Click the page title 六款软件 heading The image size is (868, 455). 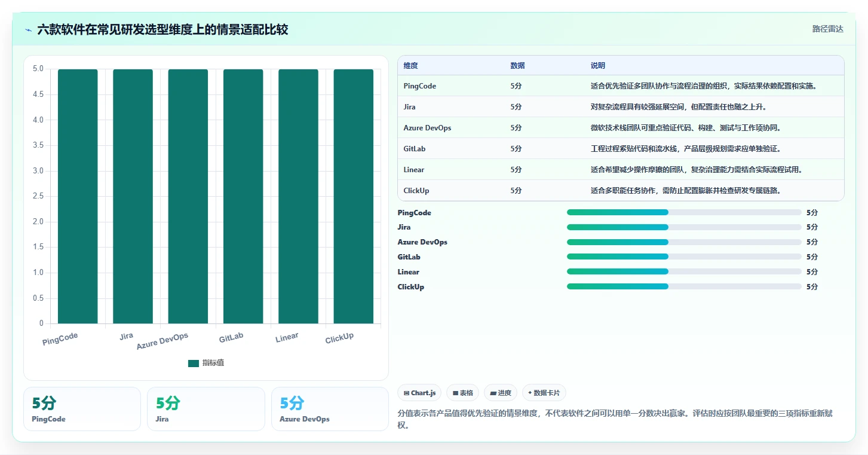pos(162,30)
